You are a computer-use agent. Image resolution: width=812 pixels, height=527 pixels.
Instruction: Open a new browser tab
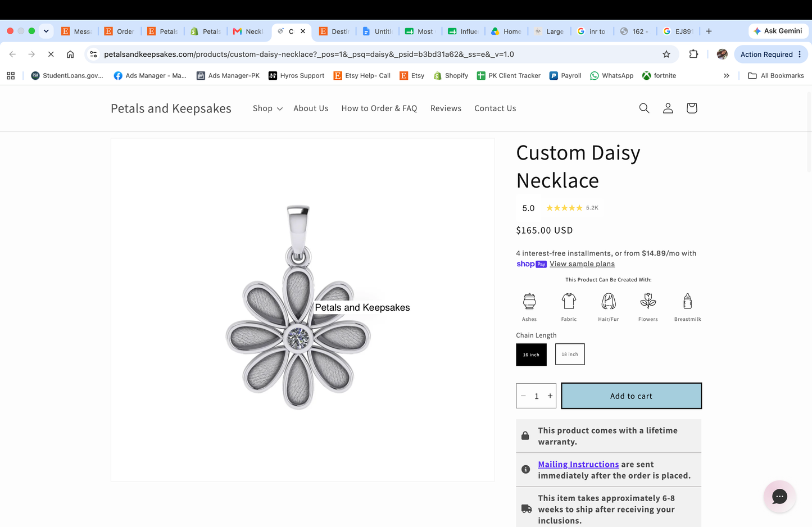[709, 31]
